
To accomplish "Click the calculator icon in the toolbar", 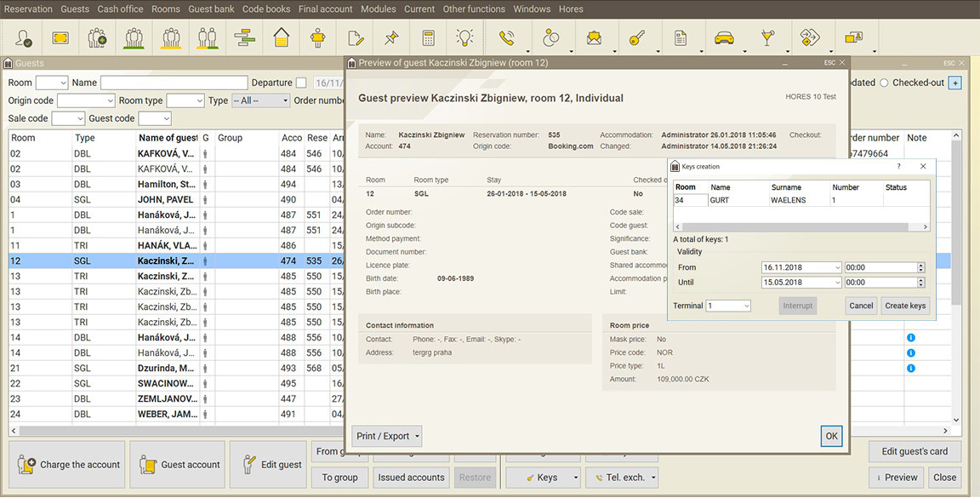I will pos(428,37).
